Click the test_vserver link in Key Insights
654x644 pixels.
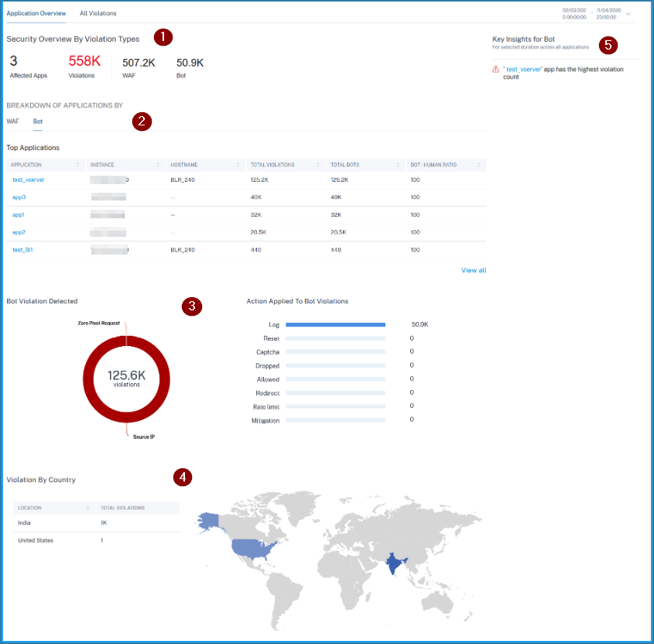pos(524,69)
